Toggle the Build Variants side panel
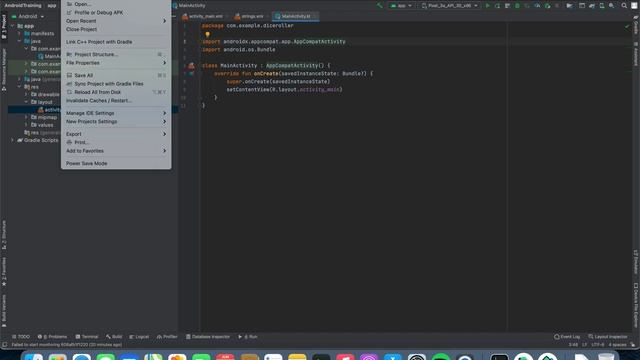 [x=4, y=310]
